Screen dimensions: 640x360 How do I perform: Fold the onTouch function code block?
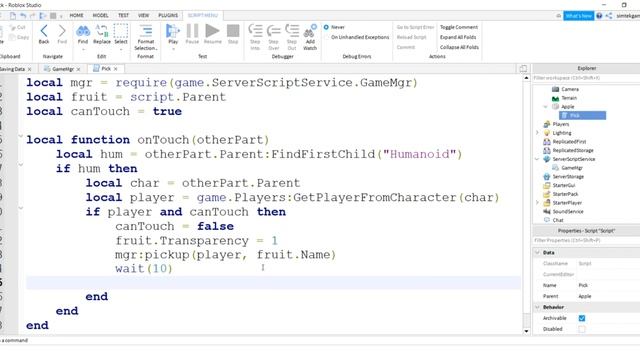tap(20, 136)
